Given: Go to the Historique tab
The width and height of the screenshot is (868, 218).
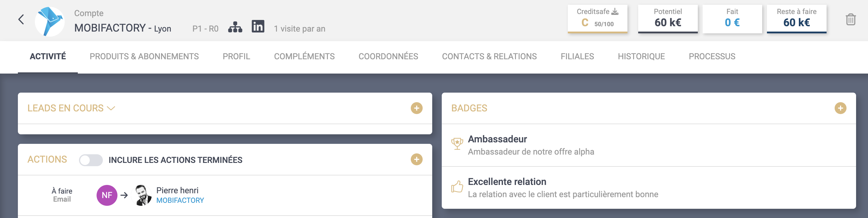Looking at the screenshot, I should pyautogui.click(x=641, y=57).
